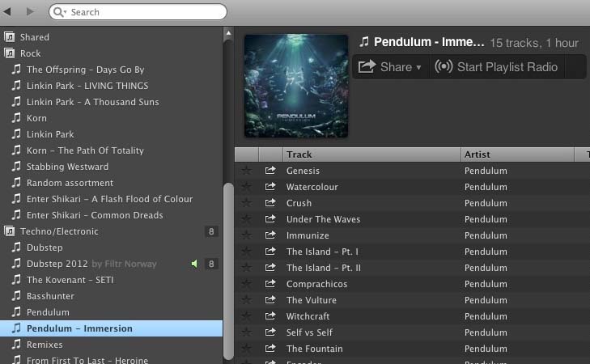Go forward with the right navigation arrow

click(x=30, y=11)
